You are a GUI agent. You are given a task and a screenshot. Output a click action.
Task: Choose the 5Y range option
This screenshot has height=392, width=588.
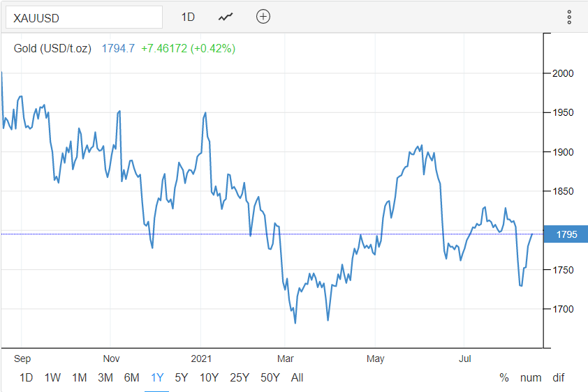(182, 377)
